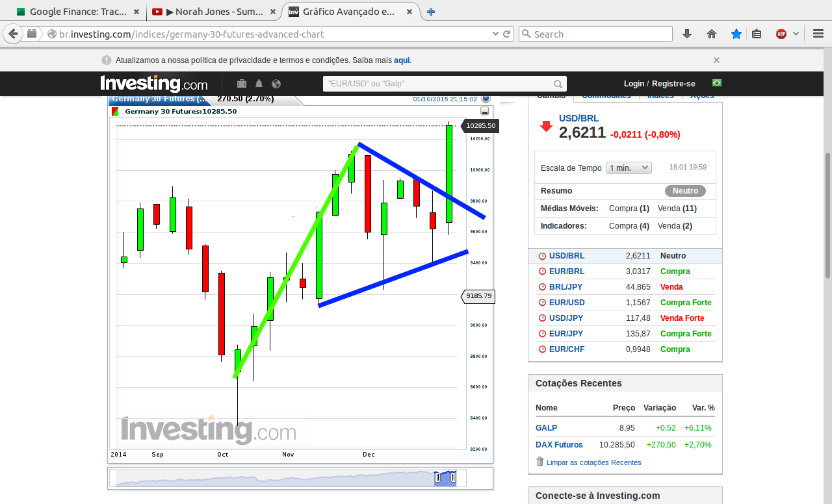This screenshot has height=504, width=832.
Task: Close the Google Finance tab
Action: coord(136,12)
